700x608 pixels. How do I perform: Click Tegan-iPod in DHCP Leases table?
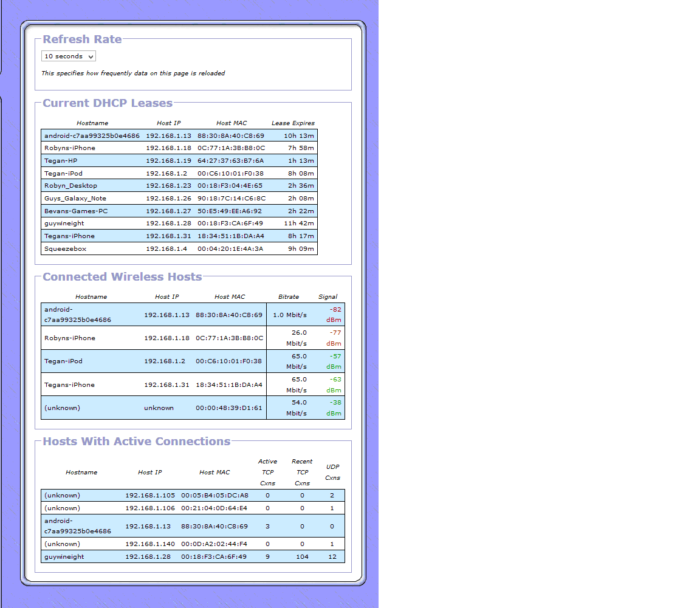[x=63, y=173]
